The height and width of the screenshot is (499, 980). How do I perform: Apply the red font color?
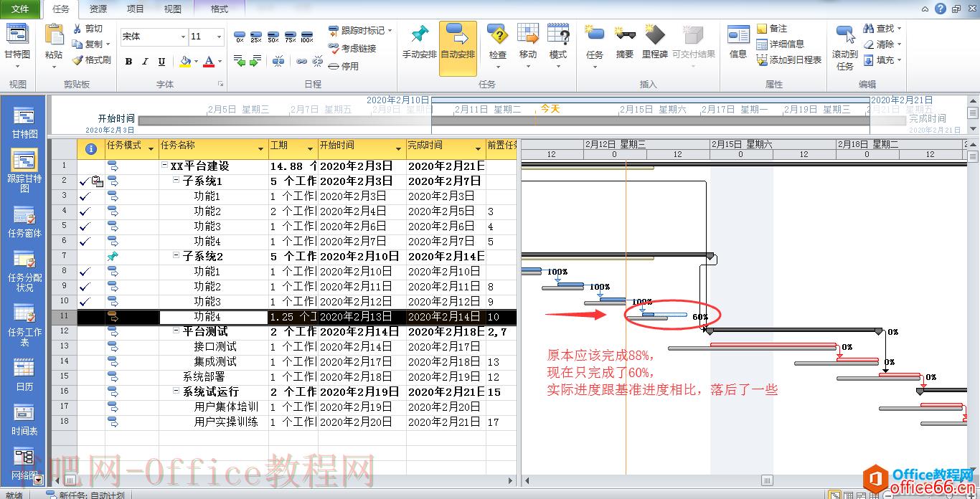click(x=208, y=62)
